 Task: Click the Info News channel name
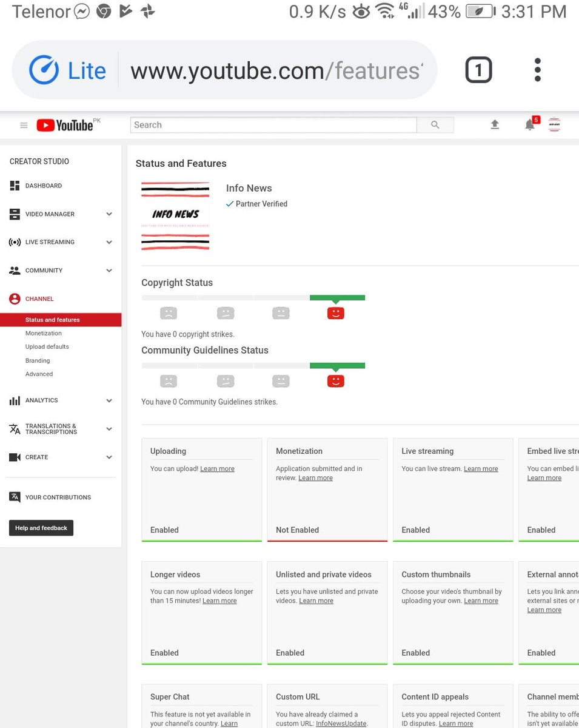249,188
